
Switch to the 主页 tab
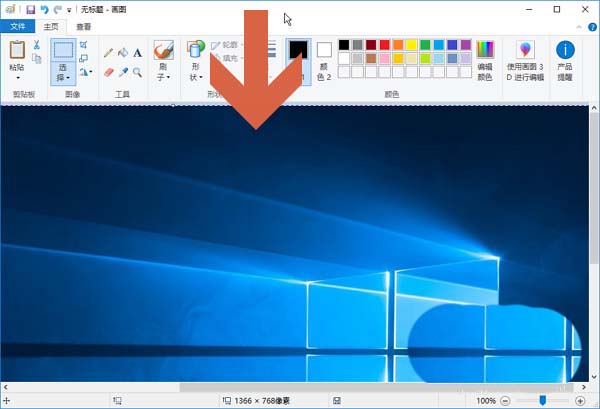pyautogui.click(x=51, y=27)
